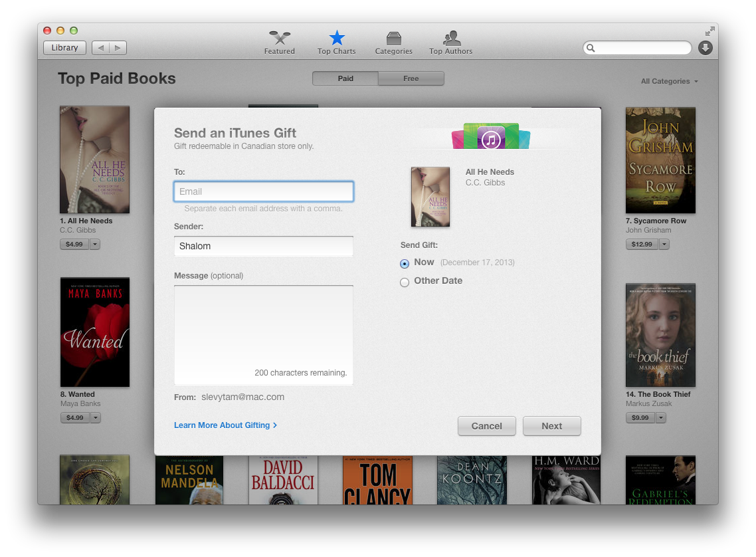The image size is (756, 557).
Task: Open the Gabriel's Redemption book cover
Action: click(x=660, y=481)
